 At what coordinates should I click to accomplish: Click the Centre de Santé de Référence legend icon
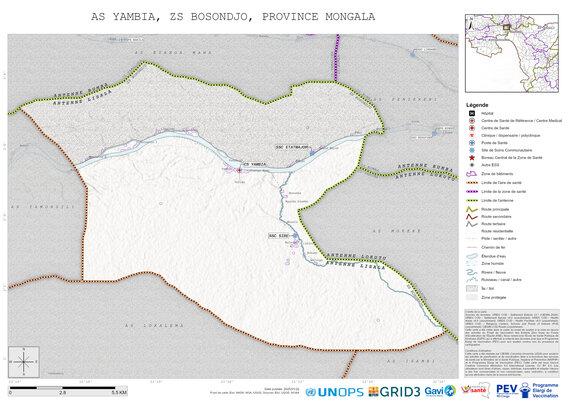pyautogui.click(x=471, y=121)
